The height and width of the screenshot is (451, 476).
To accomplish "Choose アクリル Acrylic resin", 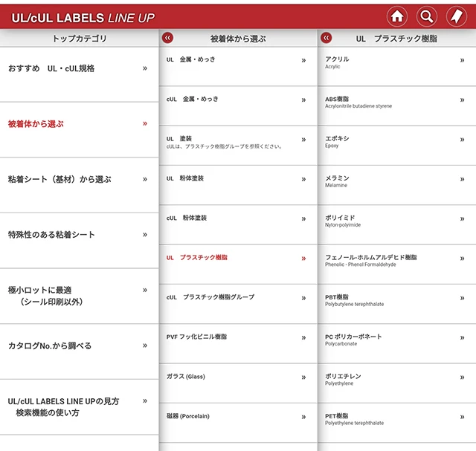I will pos(397,66).
